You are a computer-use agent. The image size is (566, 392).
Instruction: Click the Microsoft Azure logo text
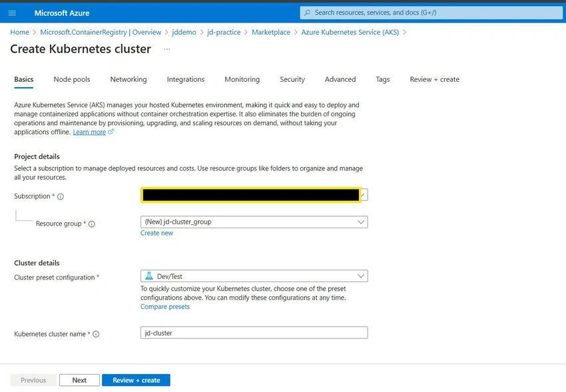coord(62,13)
